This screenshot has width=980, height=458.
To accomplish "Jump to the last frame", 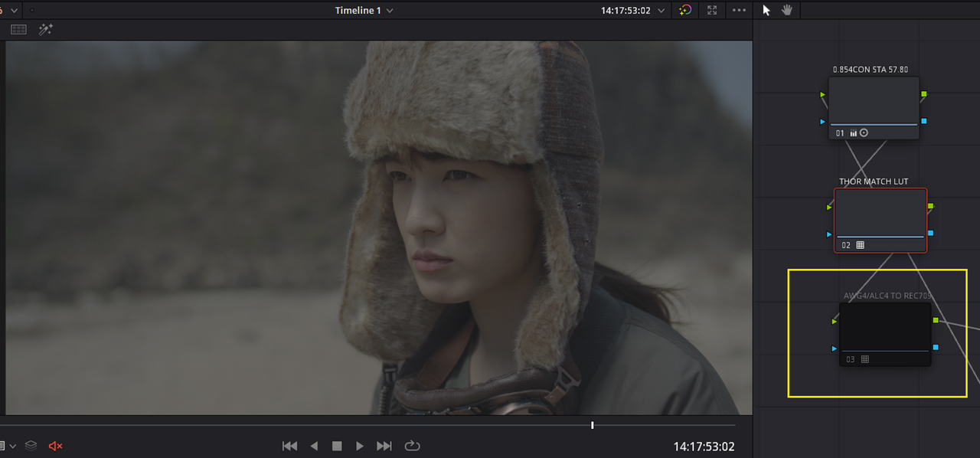I will coord(384,446).
